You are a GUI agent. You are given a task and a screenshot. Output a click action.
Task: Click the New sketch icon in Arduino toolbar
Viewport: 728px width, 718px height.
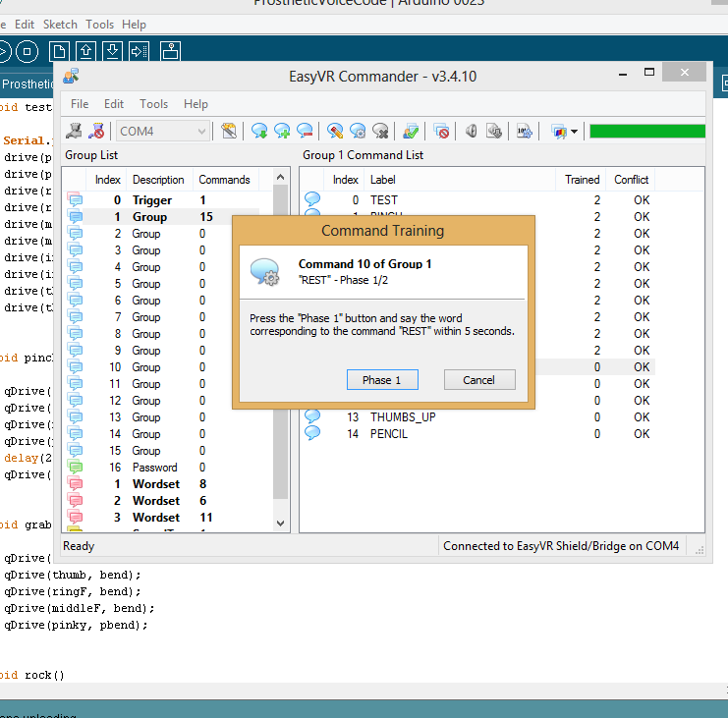(59, 51)
